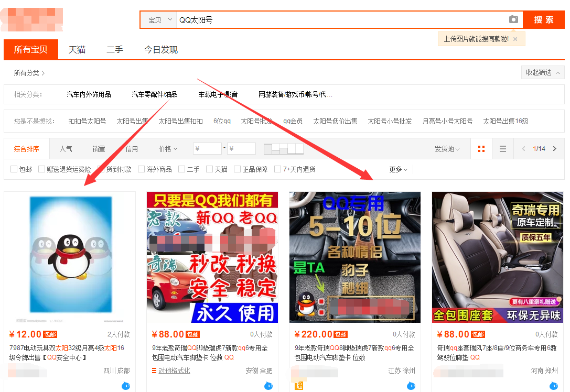Expand the 发货地 shipping location dropdown
Viewport: 570px width, 392px height.
pos(447,149)
